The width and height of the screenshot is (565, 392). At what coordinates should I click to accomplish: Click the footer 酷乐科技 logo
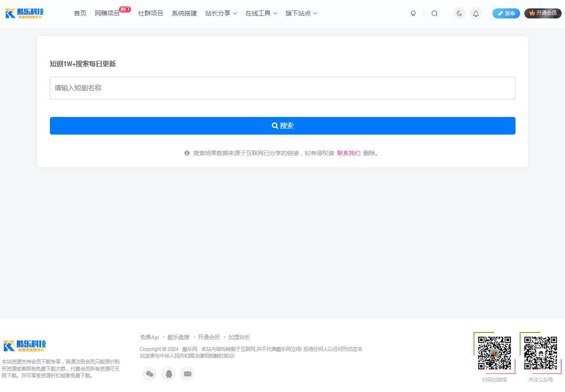pyautogui.click(x=25, y=346)
